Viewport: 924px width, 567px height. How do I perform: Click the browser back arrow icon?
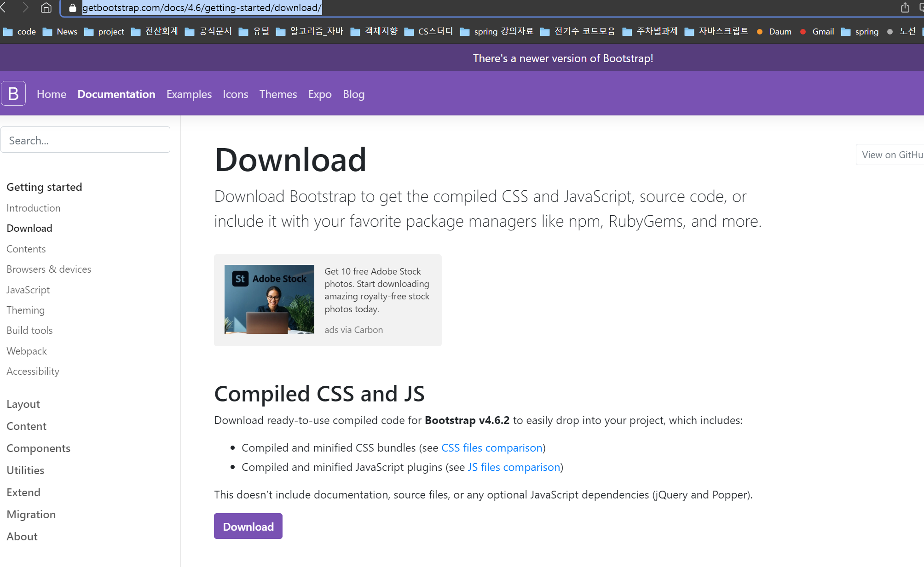point(3,8)
